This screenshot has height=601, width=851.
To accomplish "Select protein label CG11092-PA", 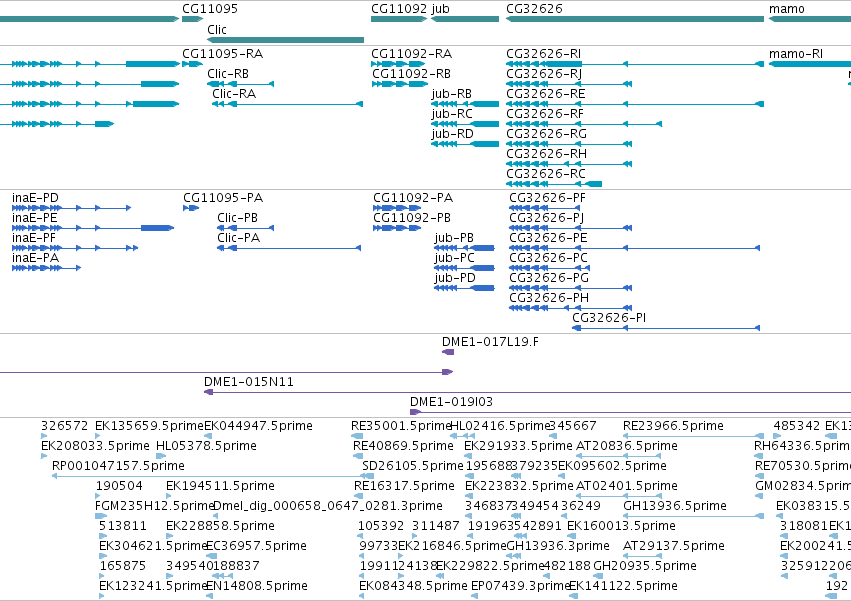I will (413, 198).
